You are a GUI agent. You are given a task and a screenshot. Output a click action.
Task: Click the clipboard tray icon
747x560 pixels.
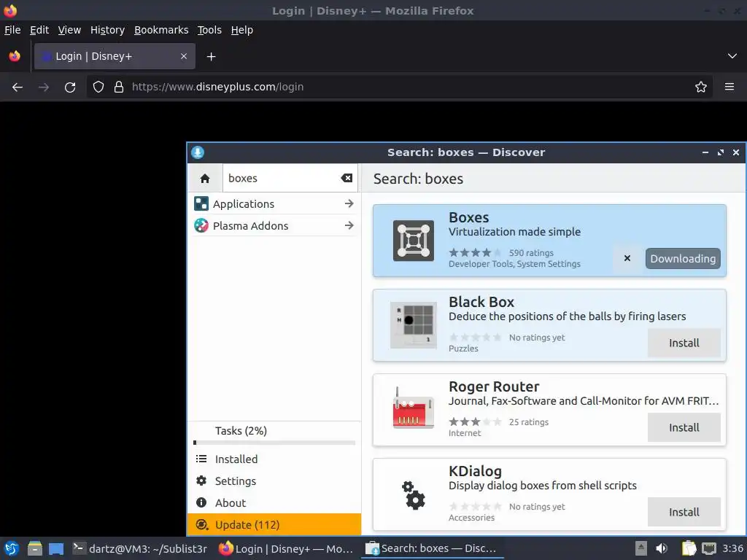pyautogui.click(x=689, y=548)
